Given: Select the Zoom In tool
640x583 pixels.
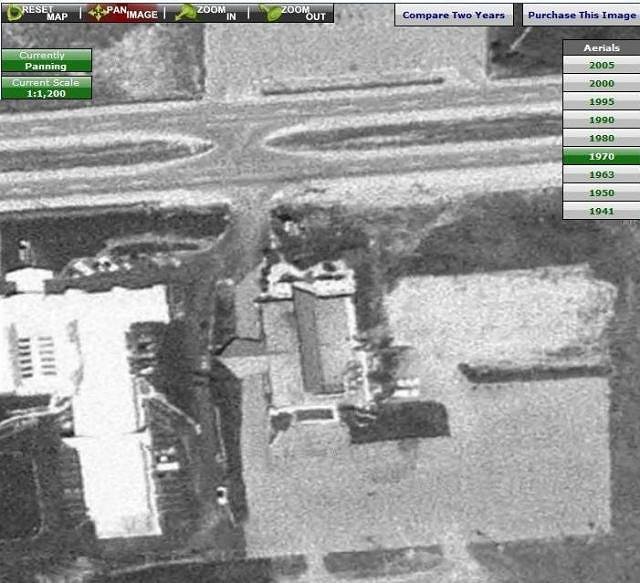Looking at the screenshot, I should coord(206,12).
